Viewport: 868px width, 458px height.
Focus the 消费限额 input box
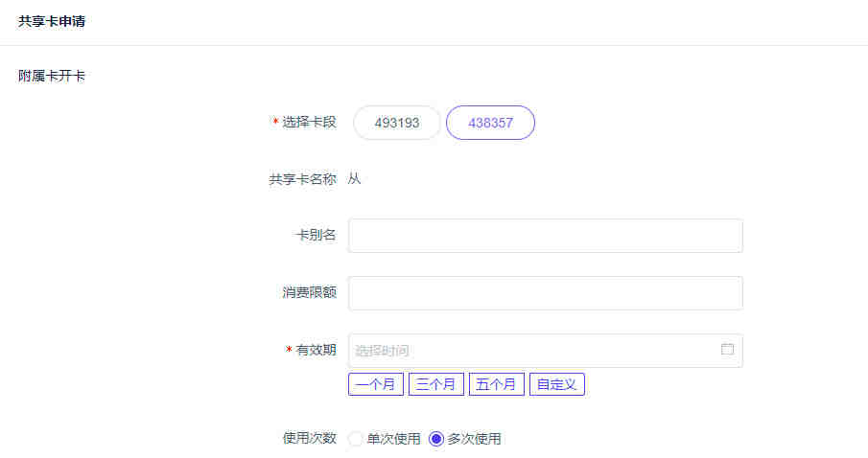(545, 293)
